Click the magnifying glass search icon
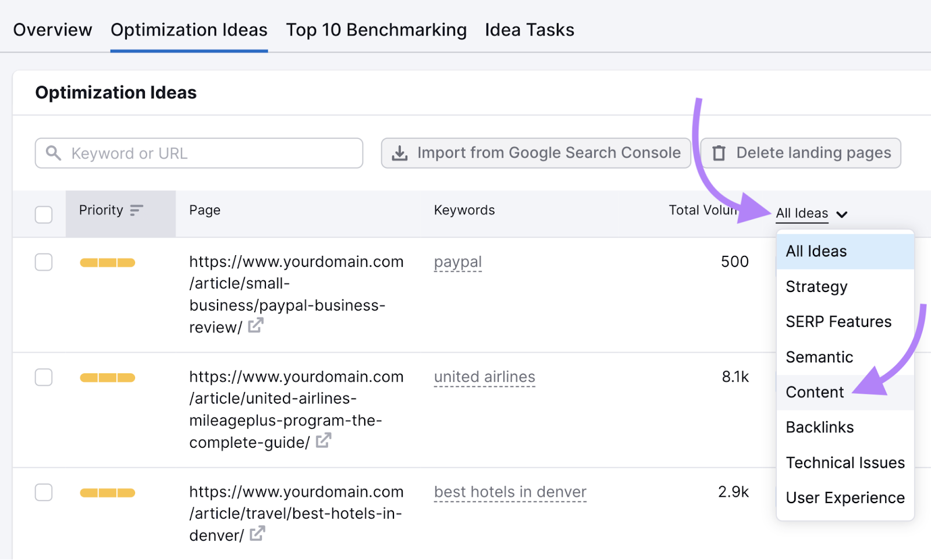This screenshot has width=931, height=560. click(x=54, y=153)
